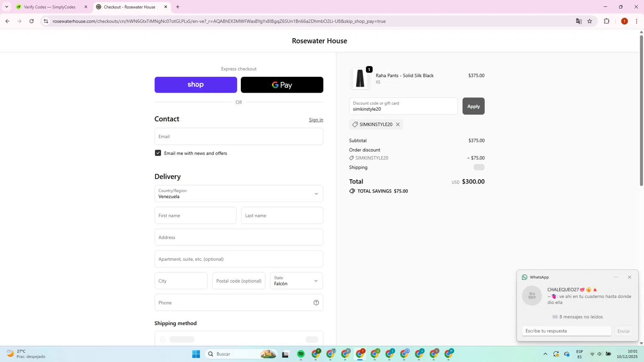This screenshot has height=362, width=644.
Task: Click the 8 mensajes no leídos text
Action: pyautogui.click(x=577, y=317)
